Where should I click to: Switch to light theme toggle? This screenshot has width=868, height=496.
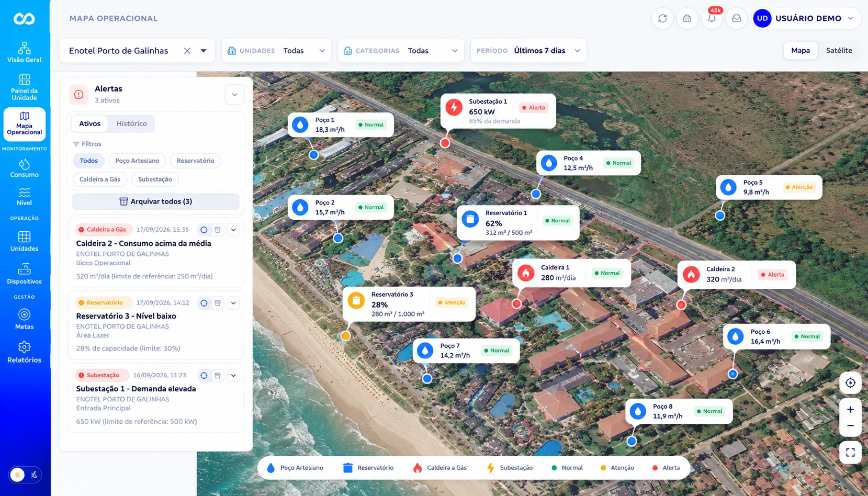(x=17, y=475)
